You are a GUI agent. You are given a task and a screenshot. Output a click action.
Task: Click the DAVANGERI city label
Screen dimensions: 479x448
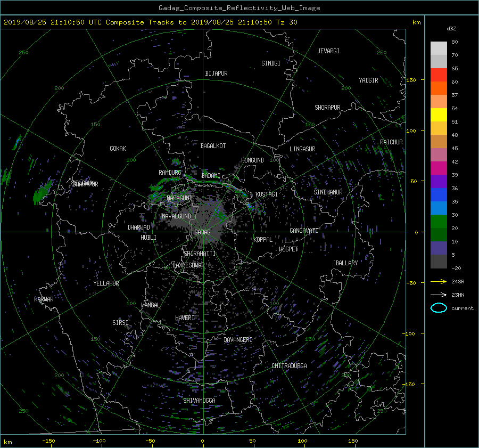point(238,340)
